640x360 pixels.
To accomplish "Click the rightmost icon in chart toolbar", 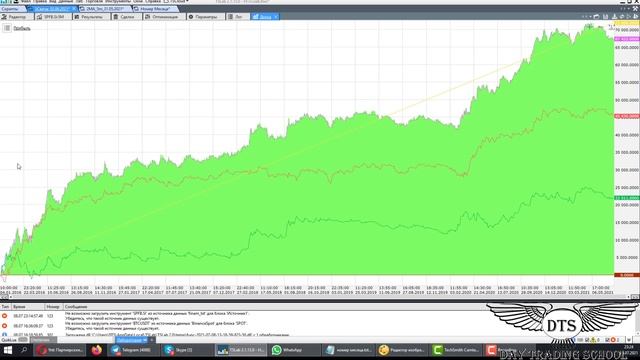I will pos(636,17).
